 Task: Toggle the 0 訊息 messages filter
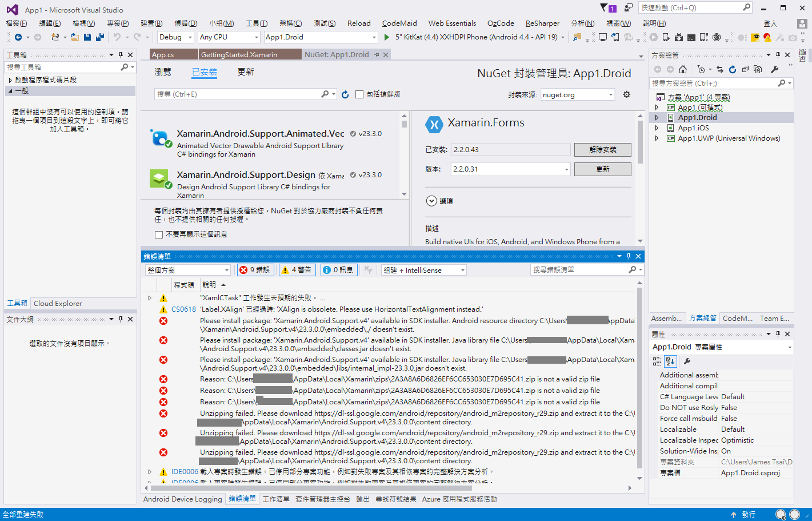338,270
